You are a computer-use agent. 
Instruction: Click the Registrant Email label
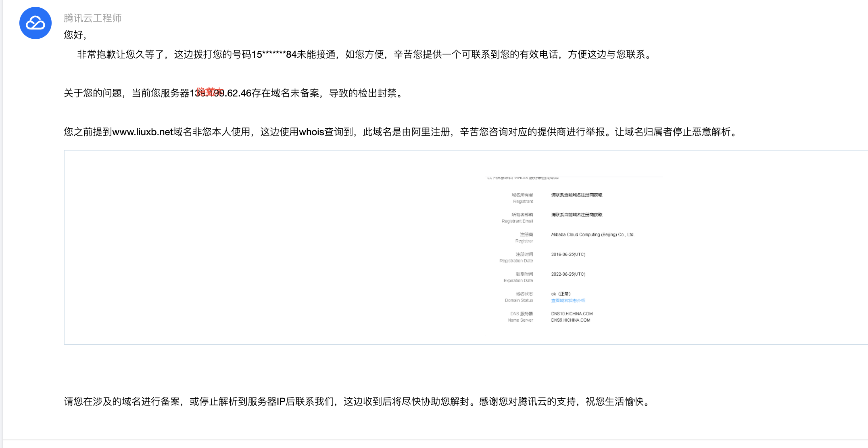(517, 221)
